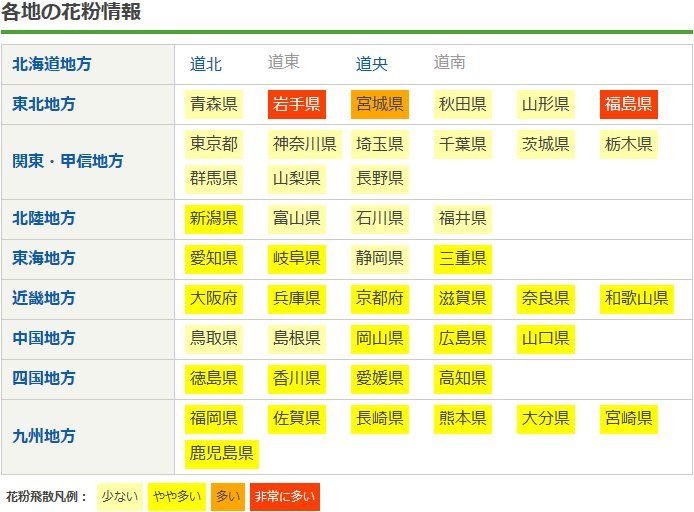
Task: Open the 北海道地方 region heading
Action: [51, 64]
